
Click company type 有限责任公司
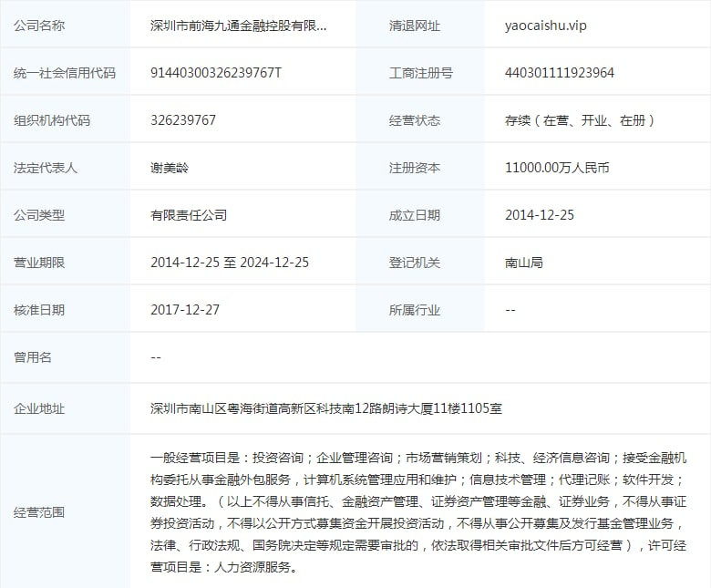click(x=189, y=215)
